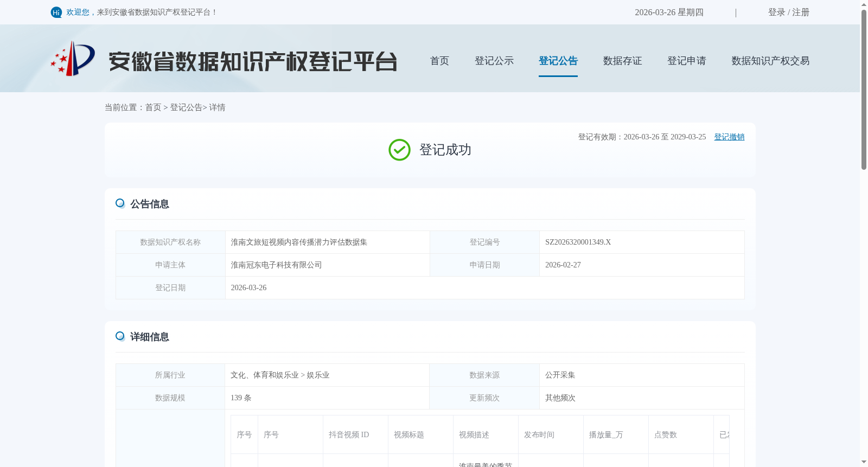Image resolution: width=868 pixels, height=467 pixels.
Task: Click the 视频标题 column header
Action: click(420, 435)
